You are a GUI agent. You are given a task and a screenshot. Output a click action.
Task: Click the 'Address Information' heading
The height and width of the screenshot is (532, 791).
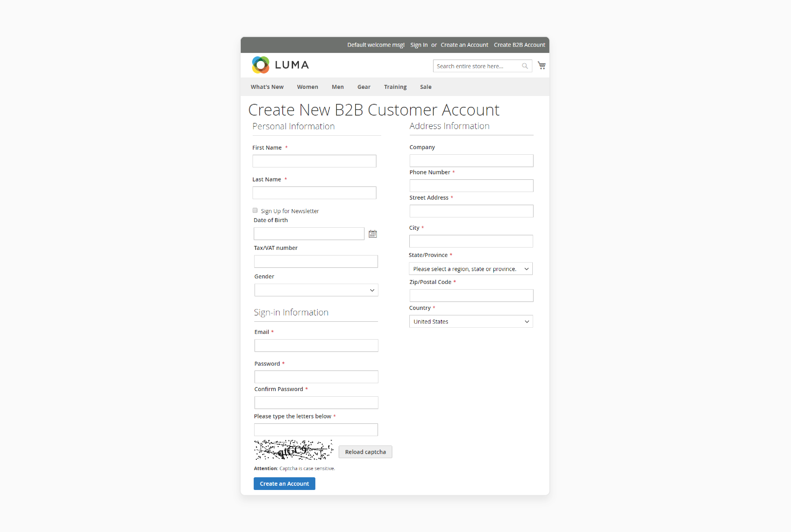pos(449,126)
